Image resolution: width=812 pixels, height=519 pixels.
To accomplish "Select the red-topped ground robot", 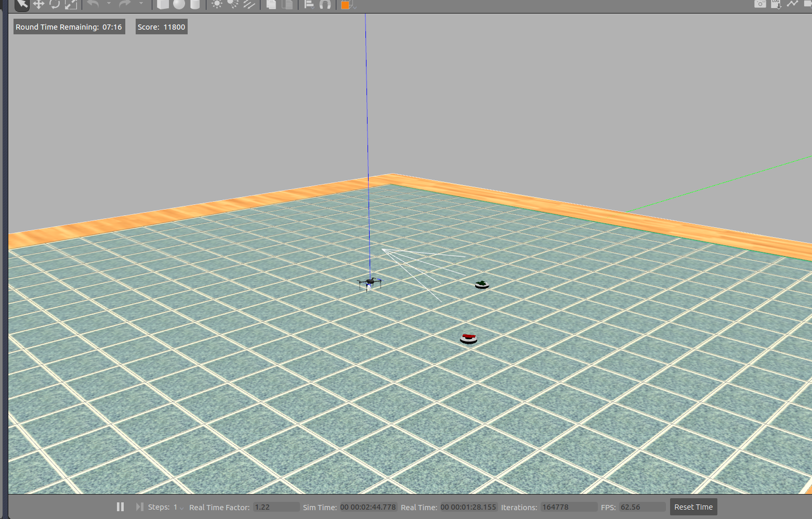I will (x=468, y=339).
